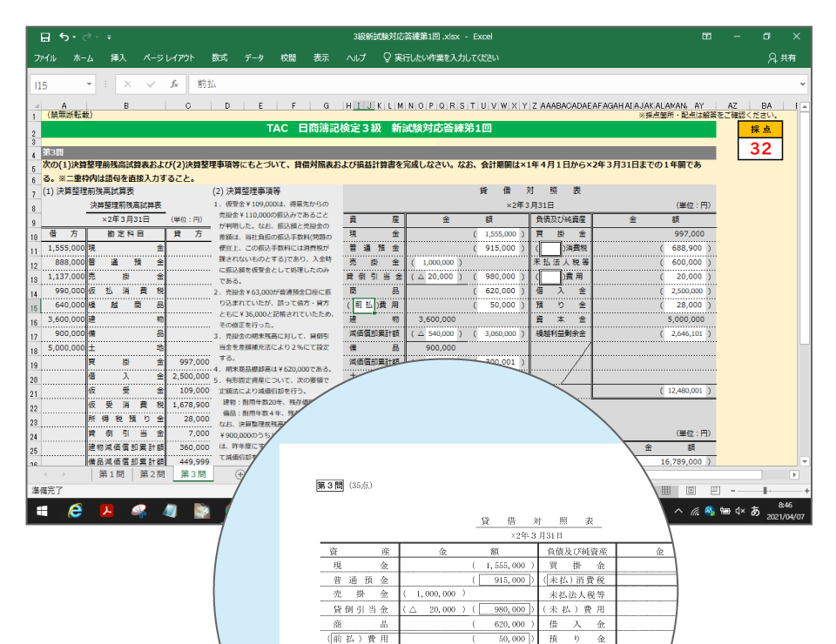This screenshot has width=836, height=644.
Task: Open Internet Explorer from the taskbar
Action: [76, 511]
